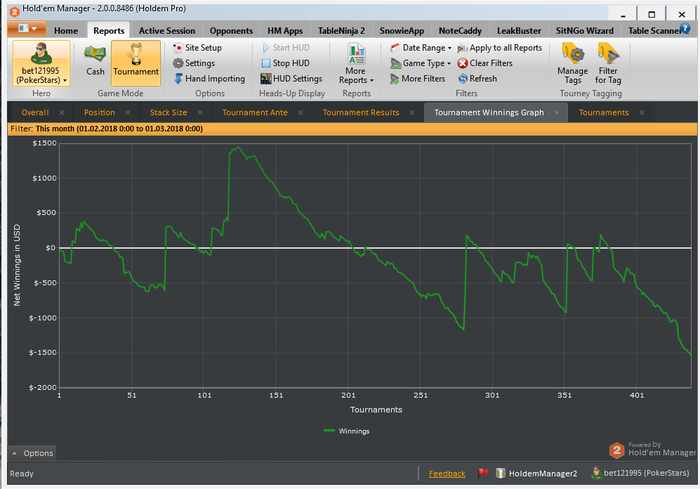
Task: Close the Overall report tab
Action: coord(62,113)
